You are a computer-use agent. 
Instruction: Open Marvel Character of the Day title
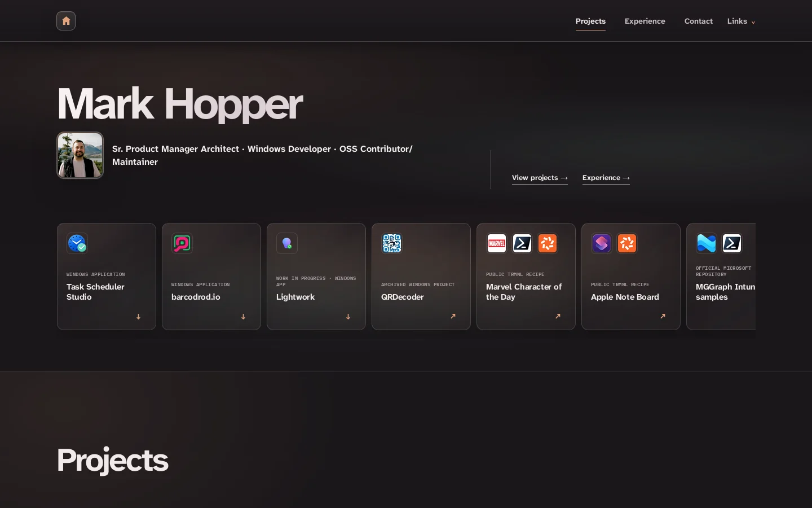524,292
